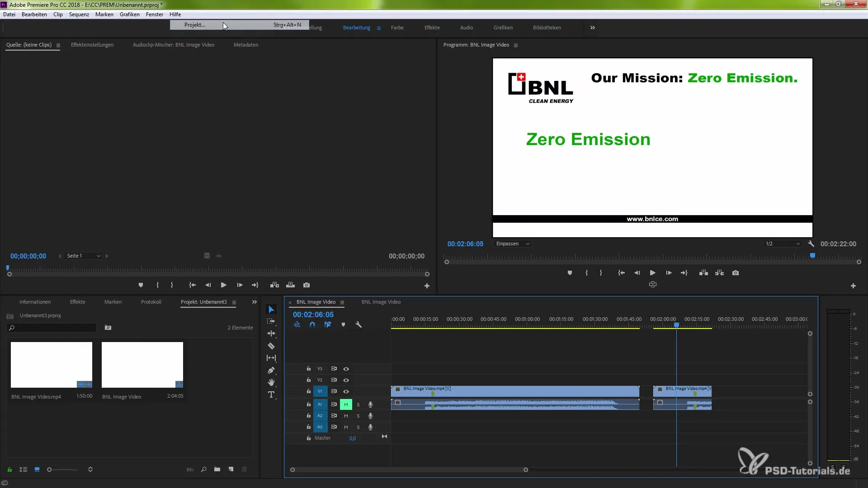
Task: Select the Track Select Forward tool
Action: point(271,321)
